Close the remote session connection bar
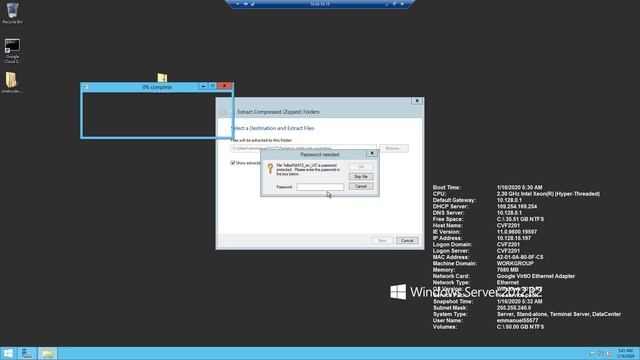This screenshot has height=360, width=640. [402, 4]
